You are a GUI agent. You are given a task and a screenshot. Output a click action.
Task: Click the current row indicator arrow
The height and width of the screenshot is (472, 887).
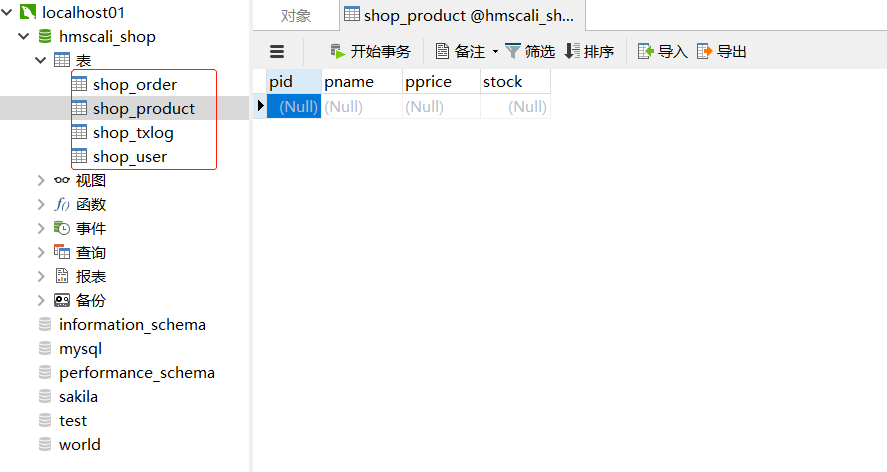260,106
